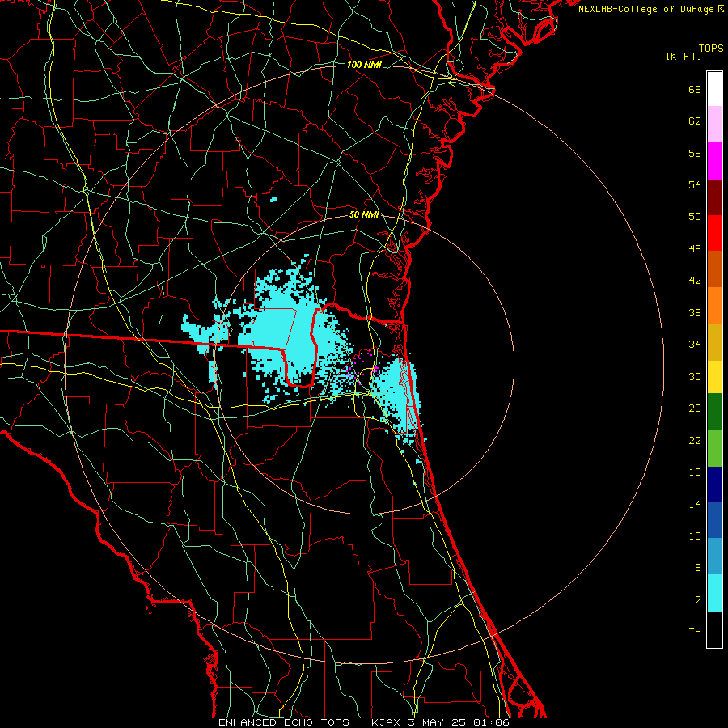The height and width of the screenshot is (728, 728).
Task: Click the 26 legend value
Action: pyautogui.click(x=695, y=408)
